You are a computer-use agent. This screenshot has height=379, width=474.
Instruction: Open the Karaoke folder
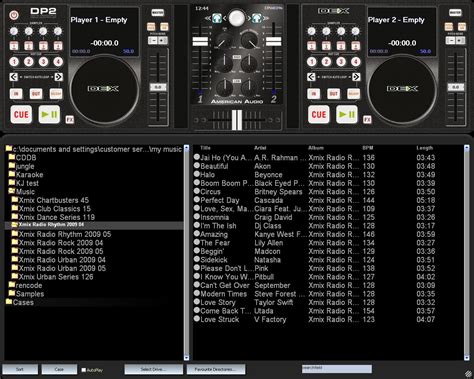(x=29, y=174)
